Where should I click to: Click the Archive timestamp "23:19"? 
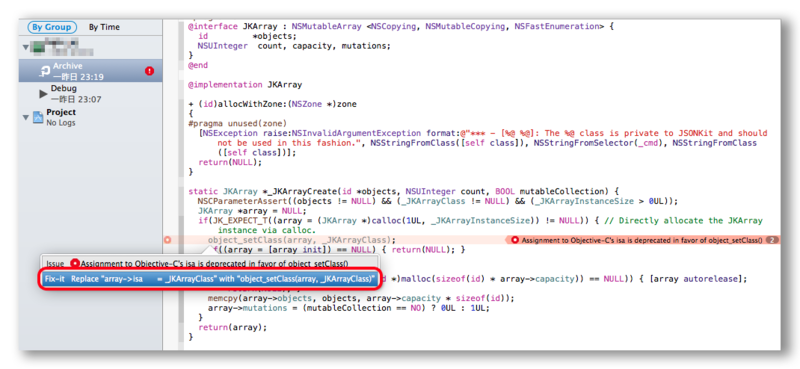click(x=93, y=77)
